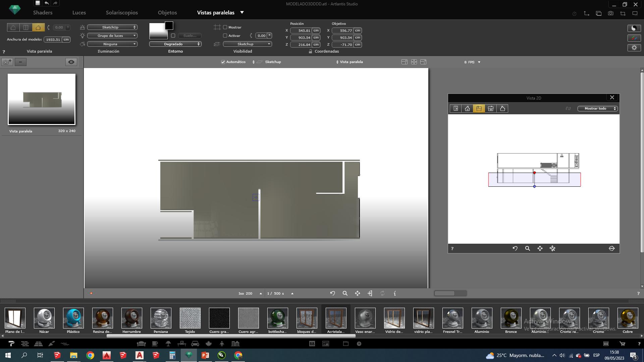Image resolution: width=644 pixels, height=362 pixels.
Task: Open the settings gear icon
Action: coord(634,48)
